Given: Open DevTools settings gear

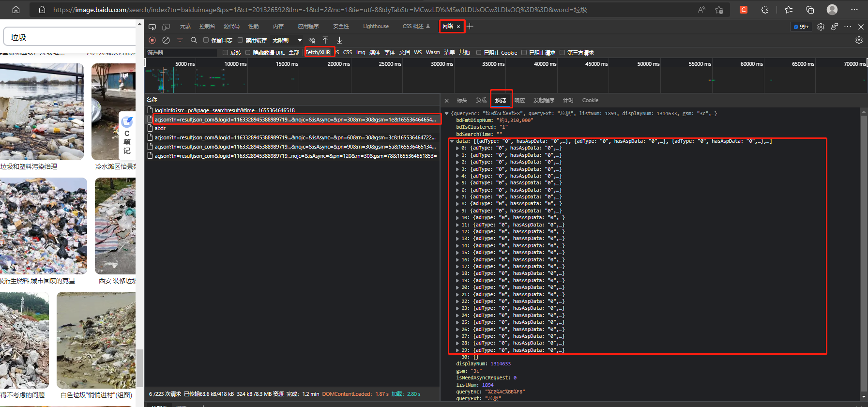Looking at the screenshot, I should [x=821, y=27].
